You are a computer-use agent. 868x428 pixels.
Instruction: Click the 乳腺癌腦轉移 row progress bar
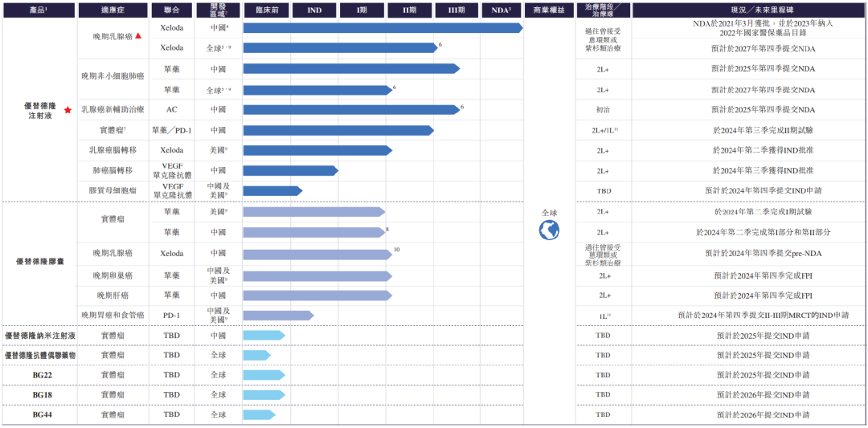(317, 150)
